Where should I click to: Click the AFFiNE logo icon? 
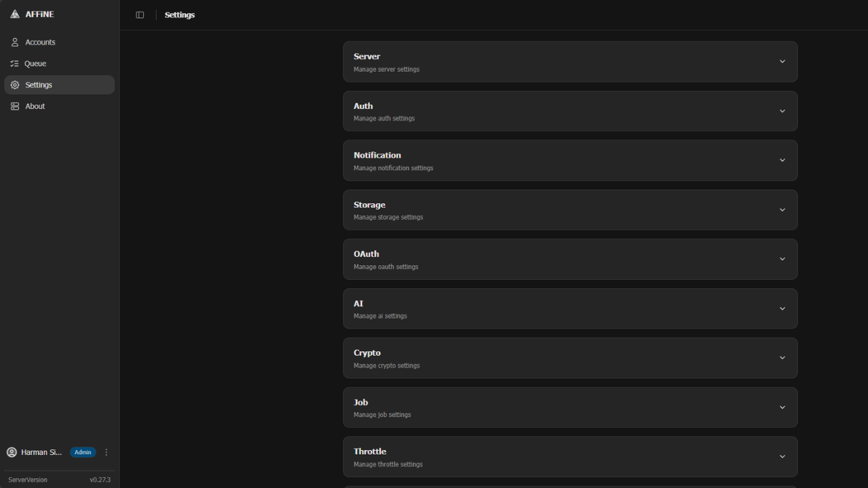click(15, 14)
